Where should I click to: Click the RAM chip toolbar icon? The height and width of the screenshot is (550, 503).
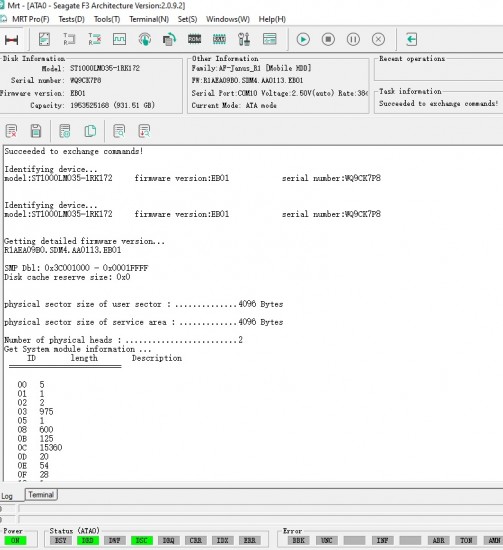pos(219,39)
